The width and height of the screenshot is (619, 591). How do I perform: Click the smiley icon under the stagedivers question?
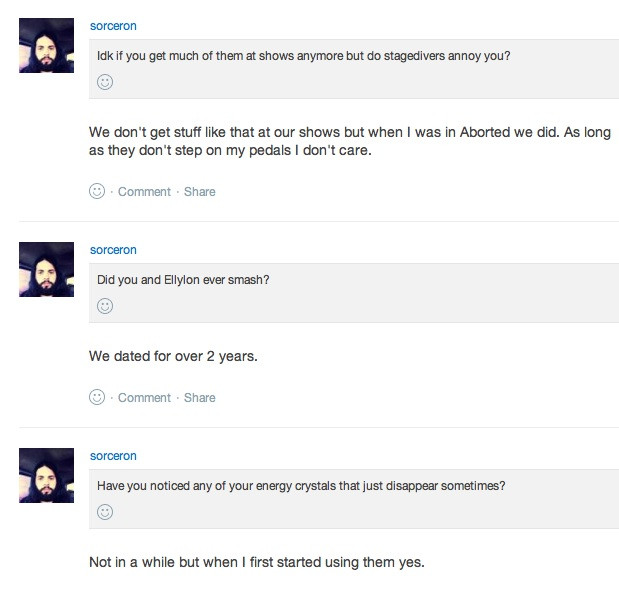[x=105, y=82]
